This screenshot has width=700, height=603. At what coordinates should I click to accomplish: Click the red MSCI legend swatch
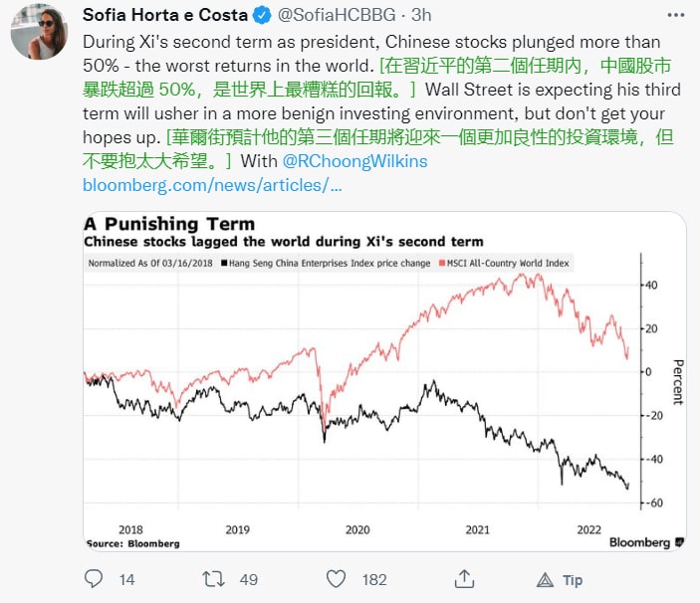(439, 264)
